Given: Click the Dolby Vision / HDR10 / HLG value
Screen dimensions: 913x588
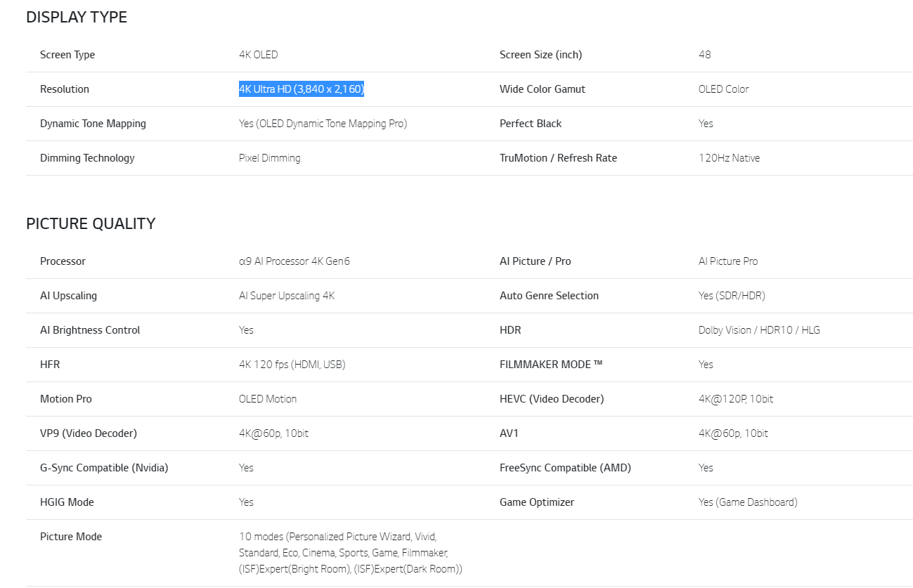Looking at the screenshot, I should (x=759, y=330).
